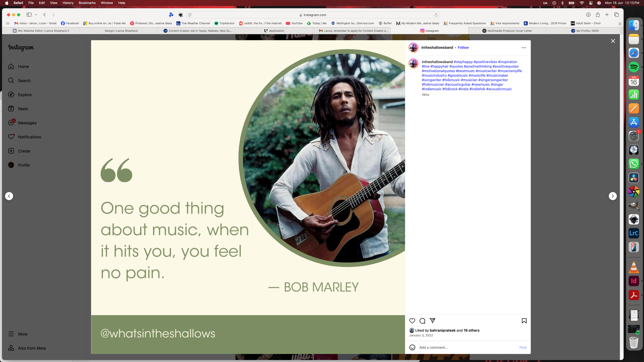Open Messages in the sidebar

[27, 123]
